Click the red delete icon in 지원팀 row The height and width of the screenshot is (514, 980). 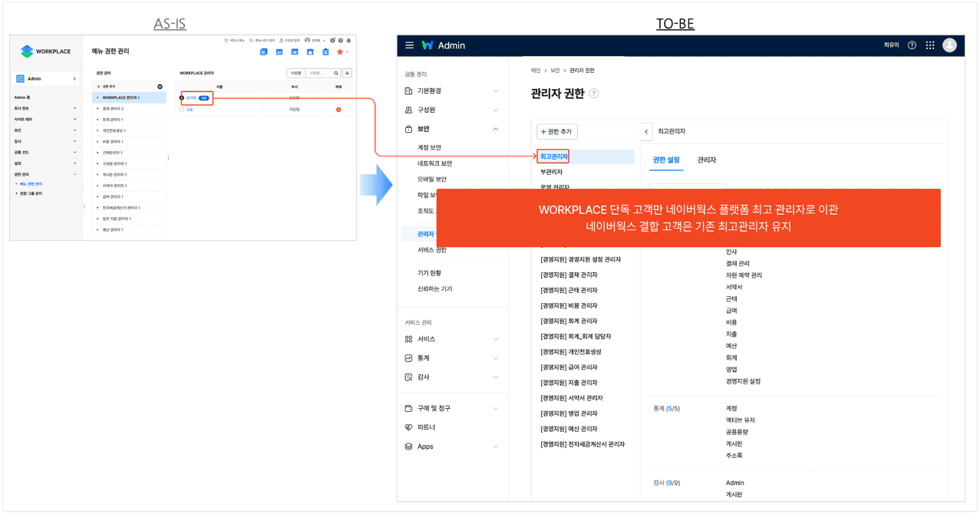pyautogui.click(x=338, y=110)
